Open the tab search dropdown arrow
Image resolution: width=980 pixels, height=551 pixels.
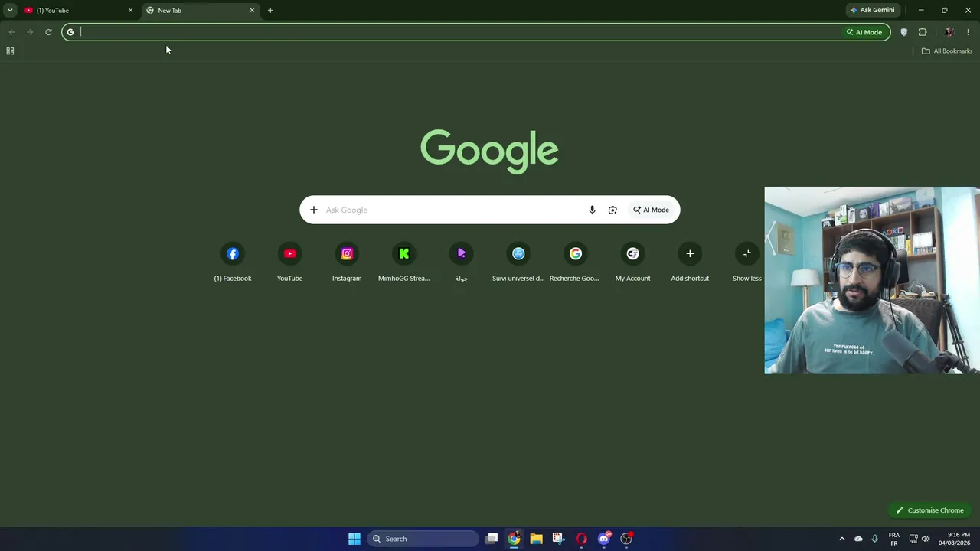(10, 10)
